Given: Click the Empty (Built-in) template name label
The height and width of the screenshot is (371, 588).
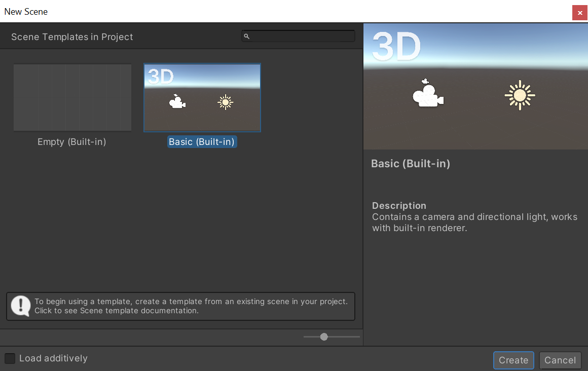Looking at the screenshot, I should click(72, 142).
